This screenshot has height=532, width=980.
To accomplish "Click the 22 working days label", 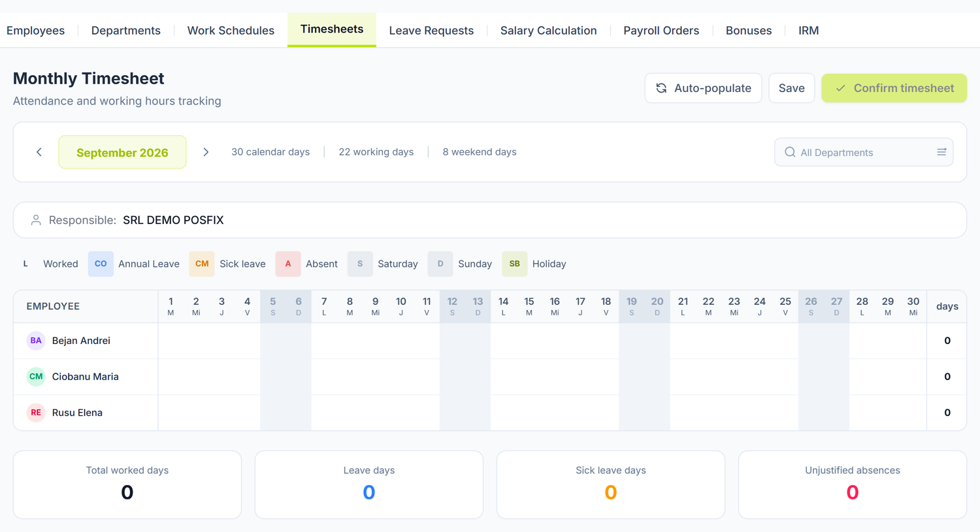I will (376, 152).
